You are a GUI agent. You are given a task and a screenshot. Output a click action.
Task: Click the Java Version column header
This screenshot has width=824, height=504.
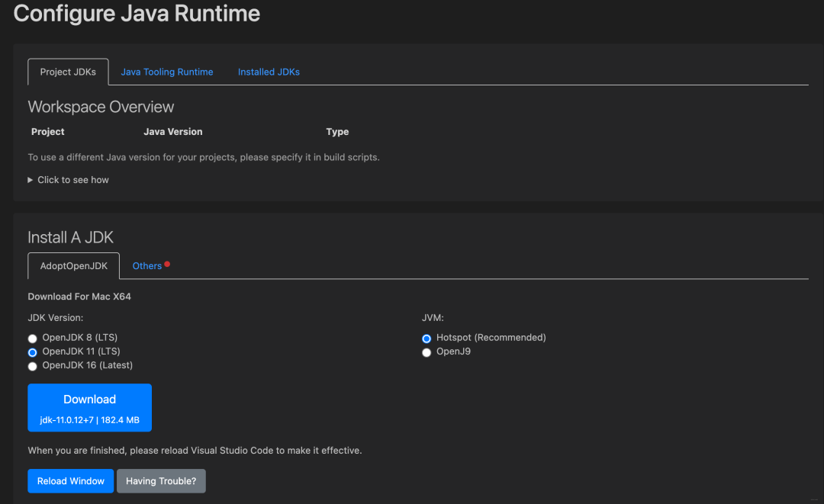173,132
